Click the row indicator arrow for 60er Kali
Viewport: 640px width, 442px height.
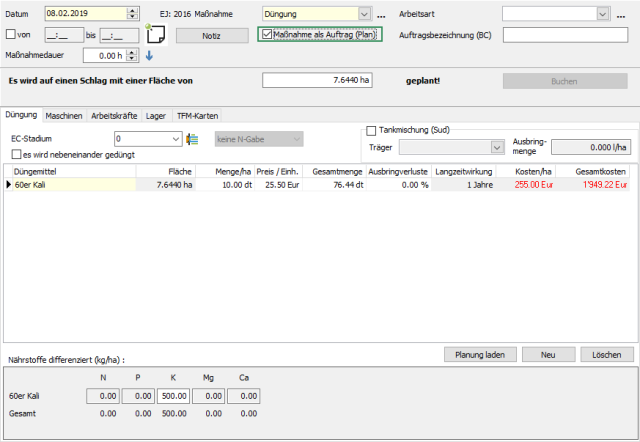[10, 184]
